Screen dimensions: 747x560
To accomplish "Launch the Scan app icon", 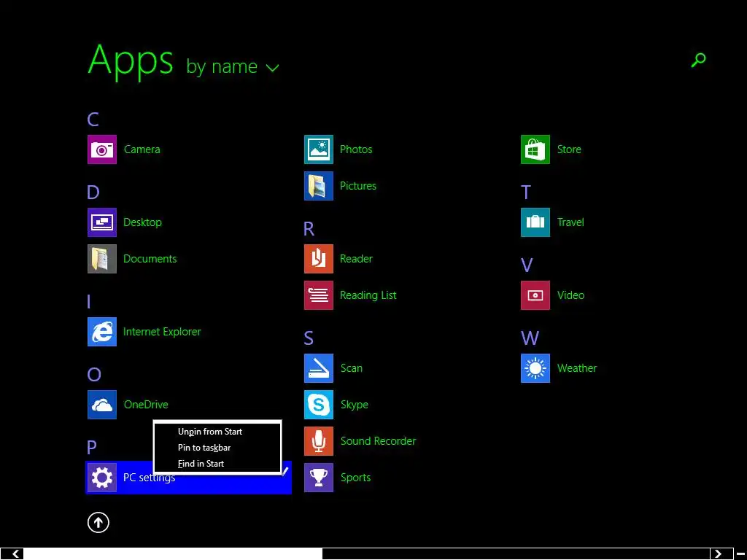I will [319, 368].
